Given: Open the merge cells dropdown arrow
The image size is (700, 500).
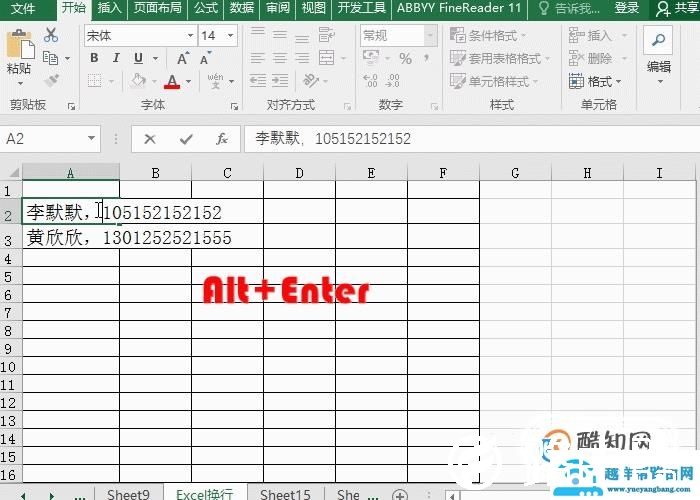Looking at the screenshot, I should [343, 58].
